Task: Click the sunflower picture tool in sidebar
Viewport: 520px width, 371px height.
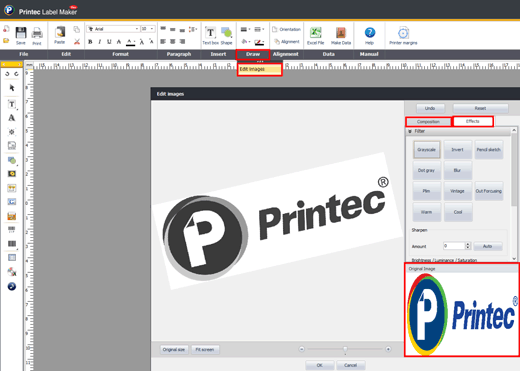Action: 12,174
